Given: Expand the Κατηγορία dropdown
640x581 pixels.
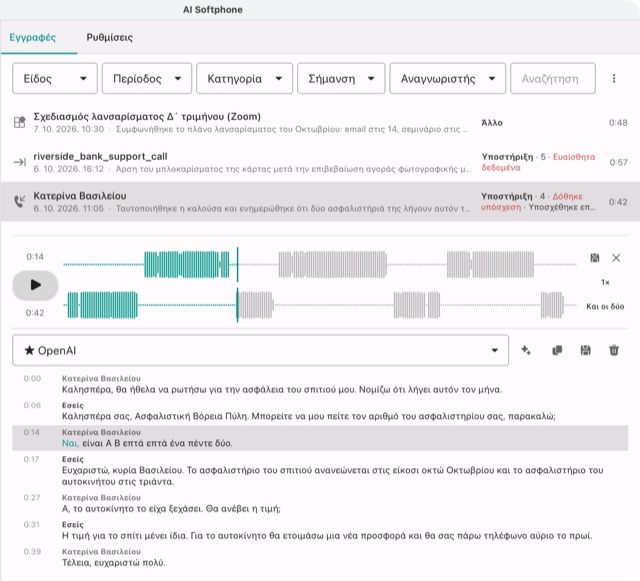Looking at the screenshot, I should [244, 78].
